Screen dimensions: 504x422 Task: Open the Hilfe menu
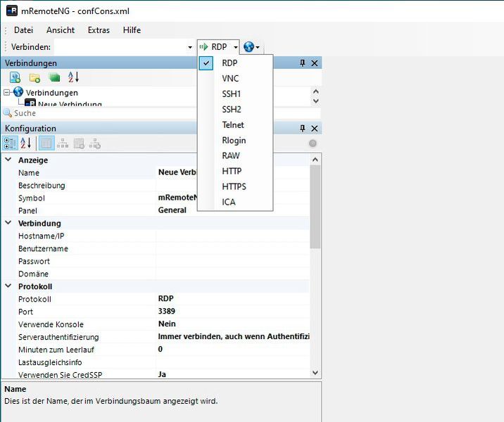pos(132,30)
